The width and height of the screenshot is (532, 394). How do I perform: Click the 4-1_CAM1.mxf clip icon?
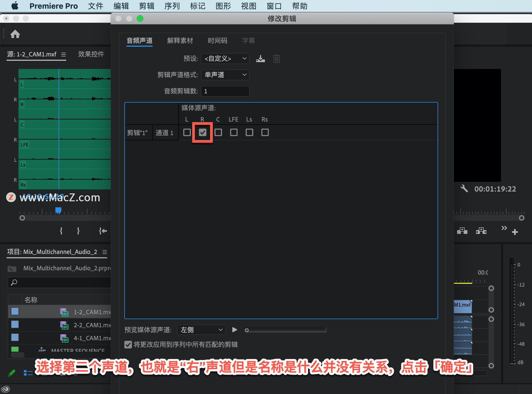pyautogui.click(x=64, y=338)
